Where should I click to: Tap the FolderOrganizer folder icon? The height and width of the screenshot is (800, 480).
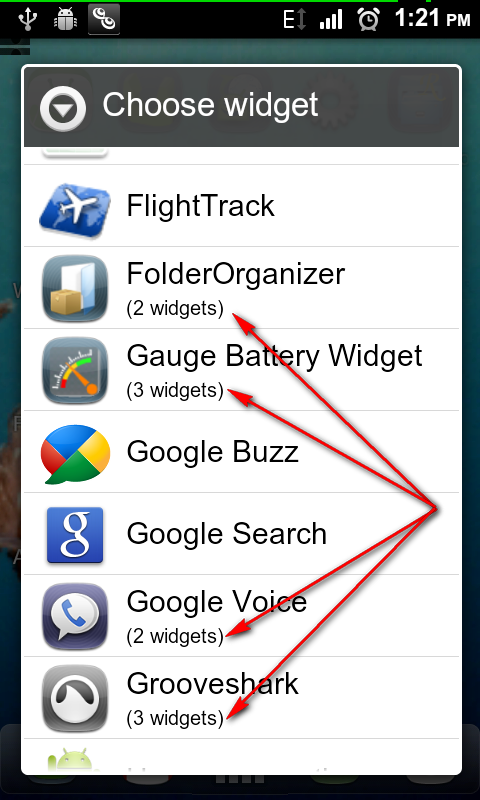(x=75, y=288)
